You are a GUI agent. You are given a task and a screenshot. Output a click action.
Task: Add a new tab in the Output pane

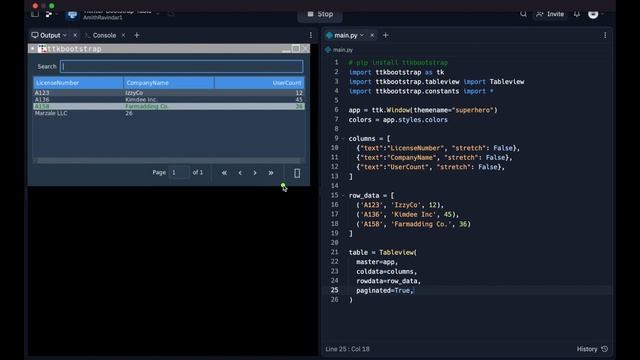click(137, 36)
